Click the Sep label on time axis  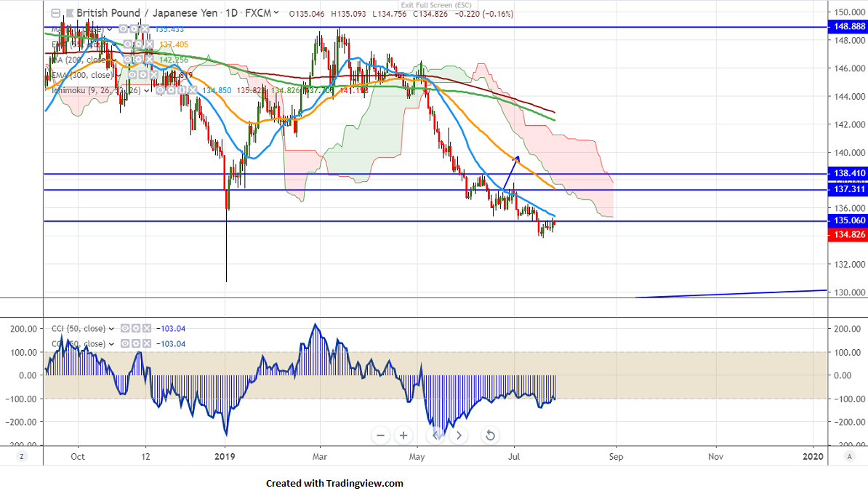[616, 457]
